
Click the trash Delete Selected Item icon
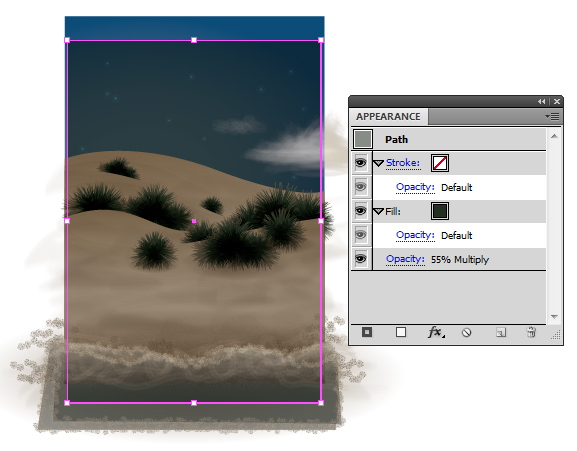(531, 333)
